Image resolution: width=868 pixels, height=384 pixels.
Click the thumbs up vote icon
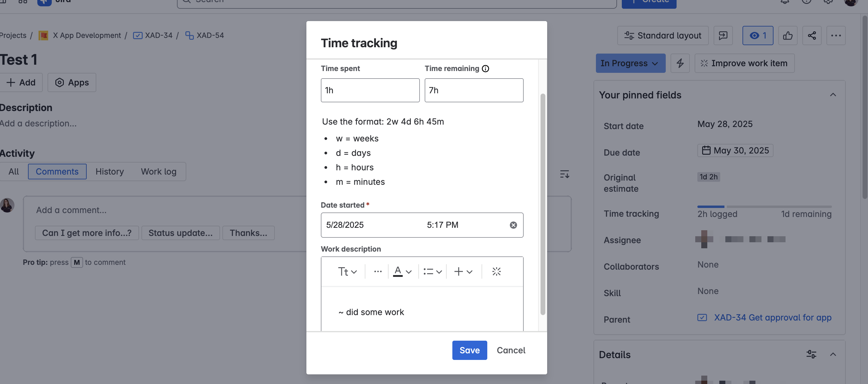[x=787, y=36]
